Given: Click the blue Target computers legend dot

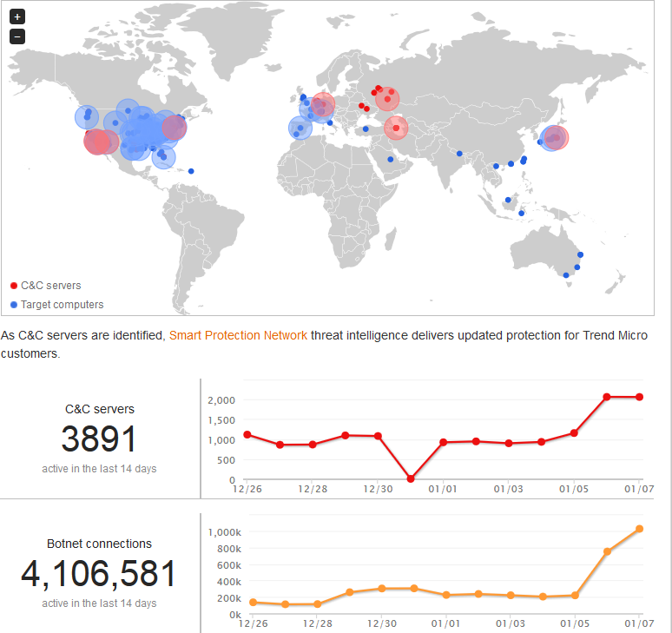Looking at the screenshot, I should 14,305.
